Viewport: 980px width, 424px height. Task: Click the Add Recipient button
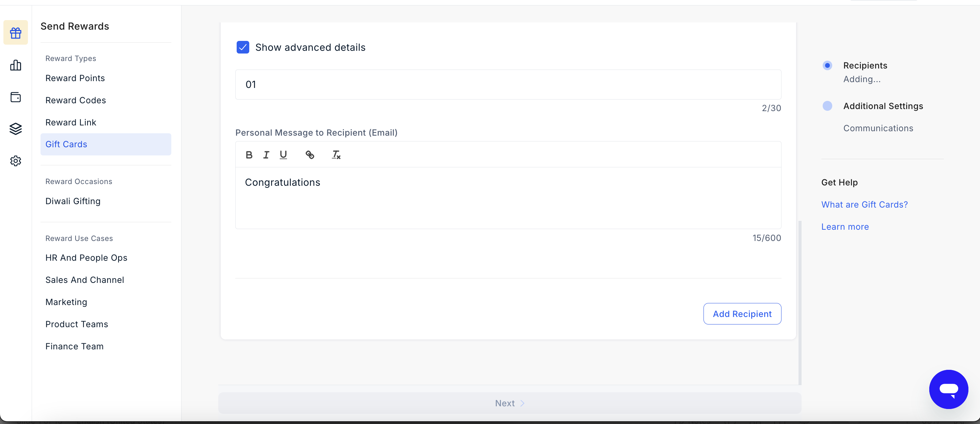click(x=742, y=314)
